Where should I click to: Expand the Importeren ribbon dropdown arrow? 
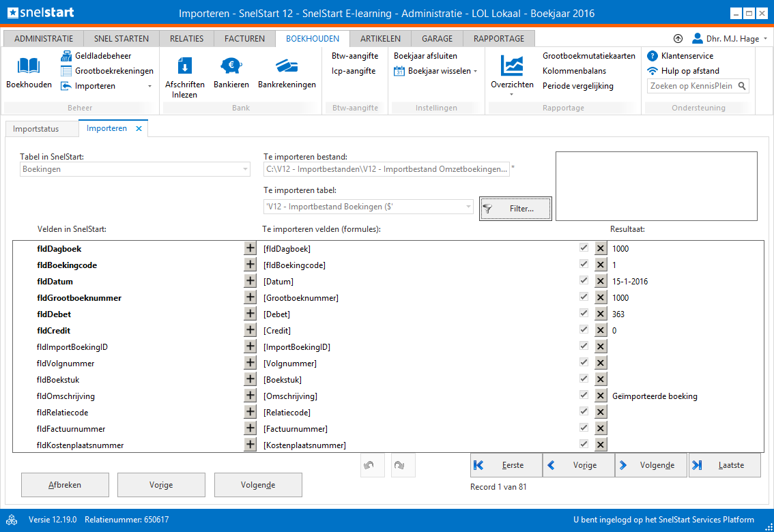tap(149, 87)
